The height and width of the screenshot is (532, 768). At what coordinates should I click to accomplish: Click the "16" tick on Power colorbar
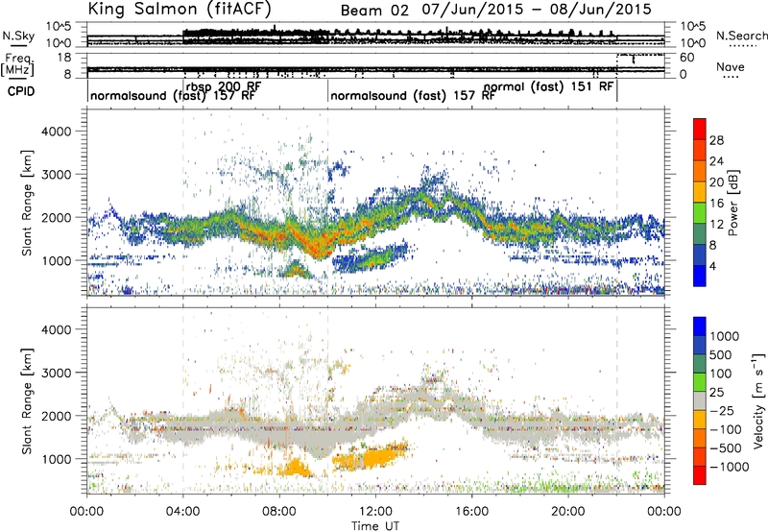716,204
